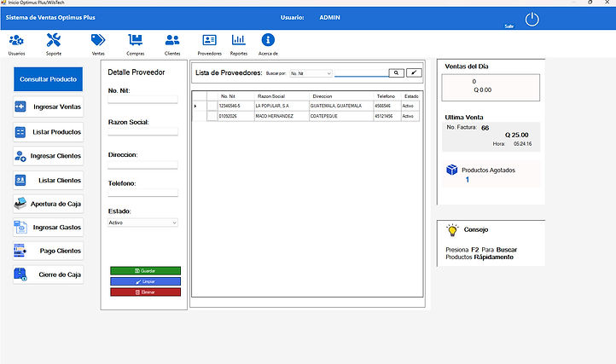Screen dimensions: 616x364
Task: Select the GUATEMALA, GUATEMALA address cell
Action: (x=341, y=106)
